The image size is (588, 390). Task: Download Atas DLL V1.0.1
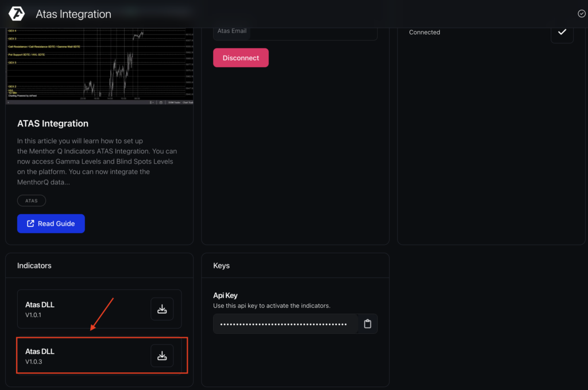tap(162, 309)
